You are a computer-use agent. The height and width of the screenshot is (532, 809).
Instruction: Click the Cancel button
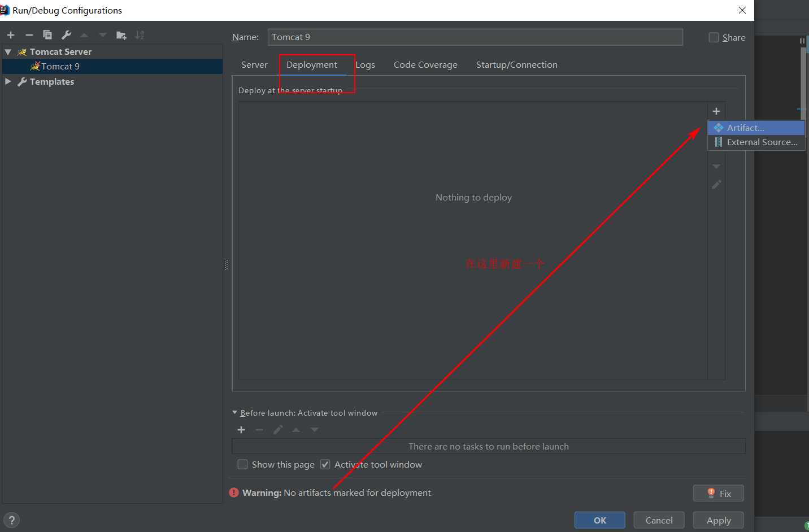pos(659,520)
